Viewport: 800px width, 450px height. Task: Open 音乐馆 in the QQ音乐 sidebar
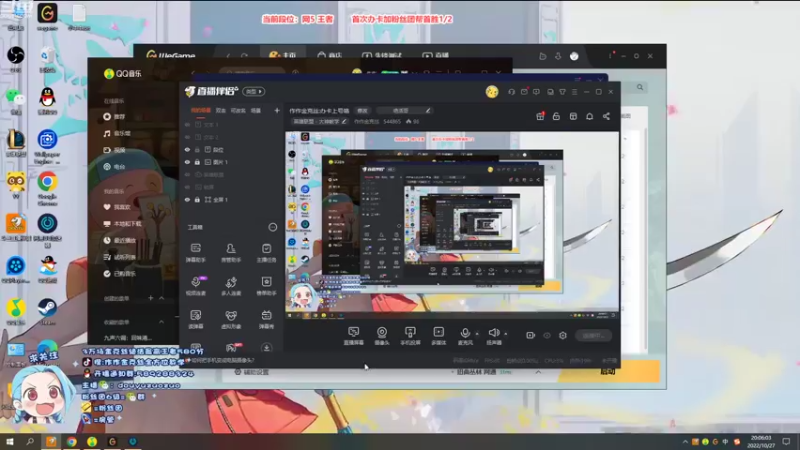point(117,133)
